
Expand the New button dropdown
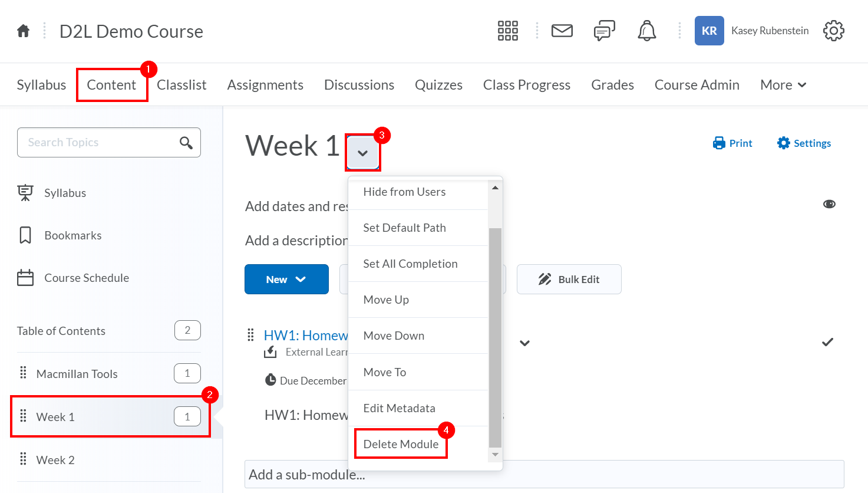[x=286, y=279]
